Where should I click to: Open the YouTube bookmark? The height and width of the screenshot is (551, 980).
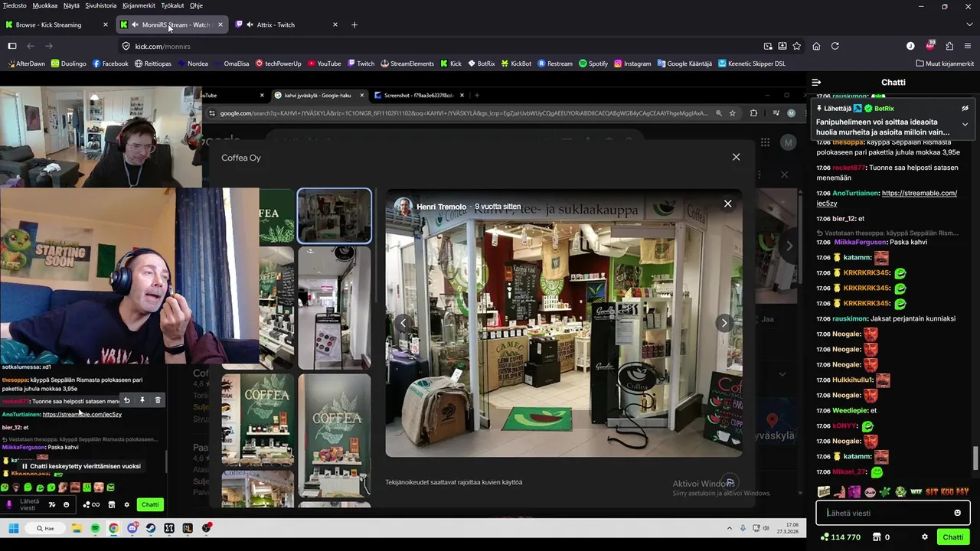[324, 64]
